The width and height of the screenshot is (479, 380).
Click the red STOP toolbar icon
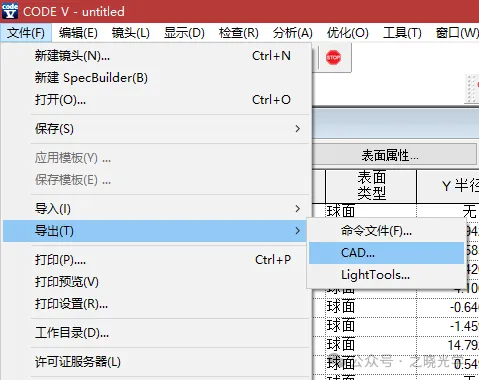click(x=333, y=58)
